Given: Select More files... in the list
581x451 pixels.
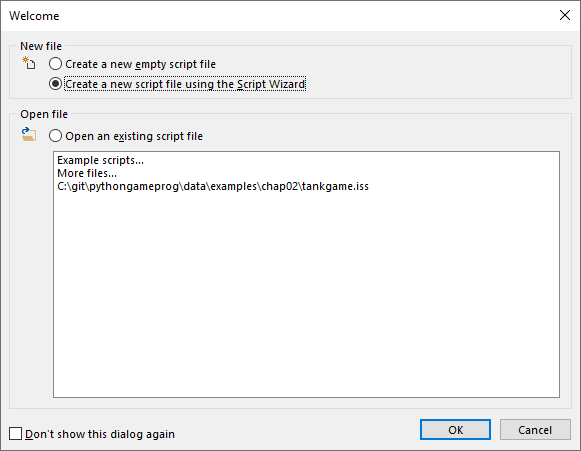Looking at the screenshot, I should click(87, 173).
